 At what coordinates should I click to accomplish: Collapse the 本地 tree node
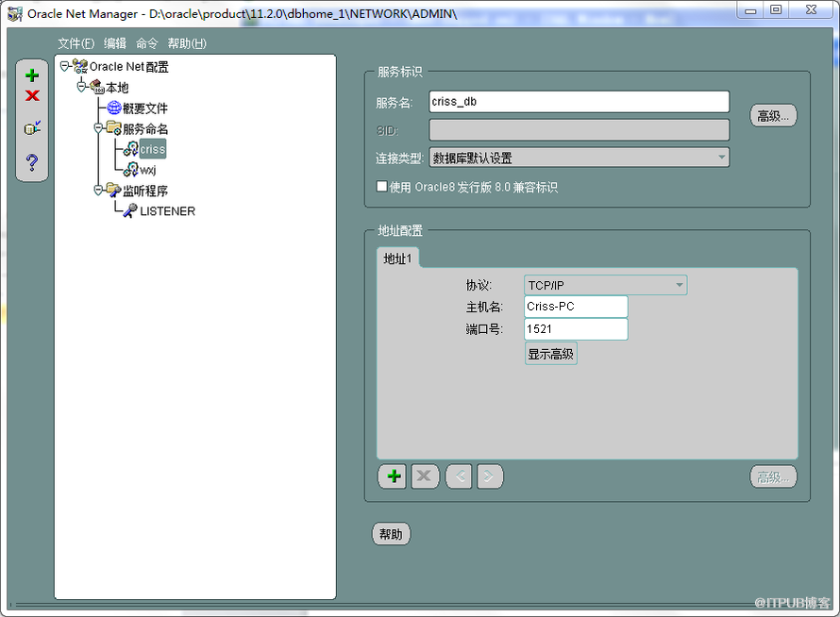point(81,86)
